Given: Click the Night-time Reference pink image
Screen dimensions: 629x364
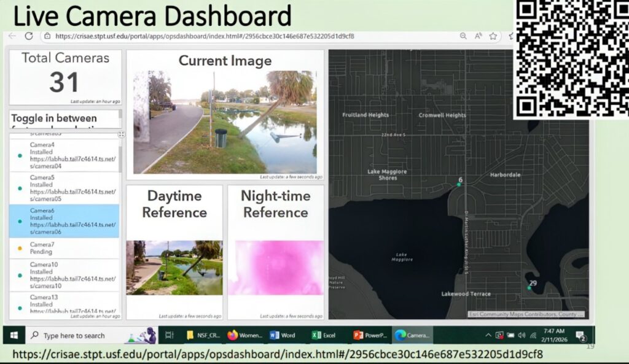Looking at the screenshot, I should pyautogui.click(x=275, y=268).
